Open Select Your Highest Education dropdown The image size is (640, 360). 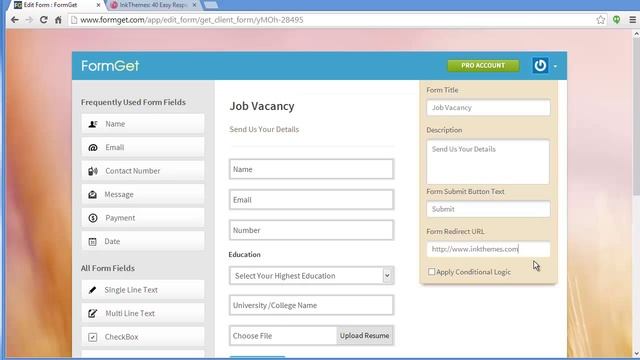point(311,276)
